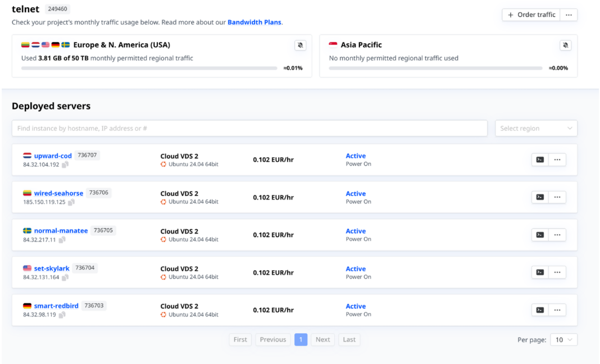Open the Per page dropdown
This screenshot has width=600, height=364.
(563, 340)
